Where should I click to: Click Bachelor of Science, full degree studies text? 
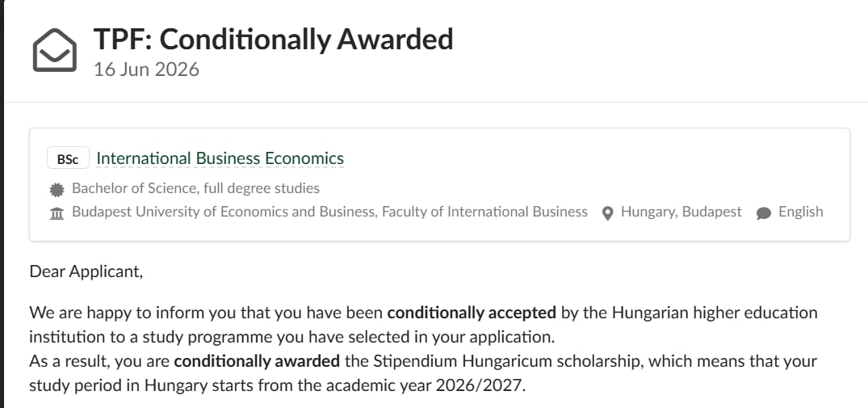coord(196,188)
